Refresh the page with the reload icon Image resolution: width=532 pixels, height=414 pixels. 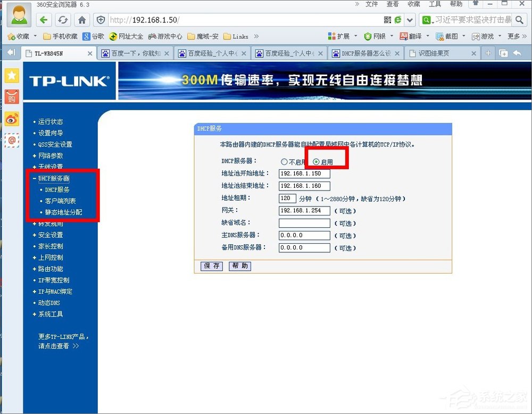(x=63, y=20)
